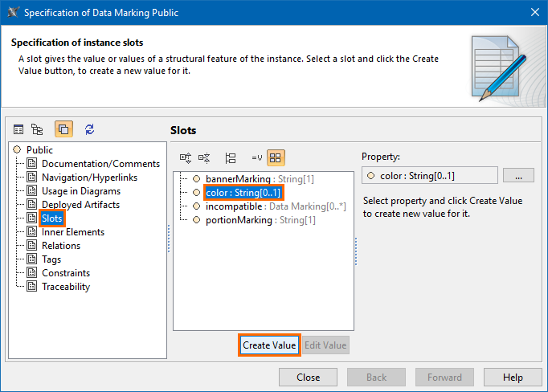Open Inner Elements section
The height and width of the screenshot is (392, 548).
point(73,232)
